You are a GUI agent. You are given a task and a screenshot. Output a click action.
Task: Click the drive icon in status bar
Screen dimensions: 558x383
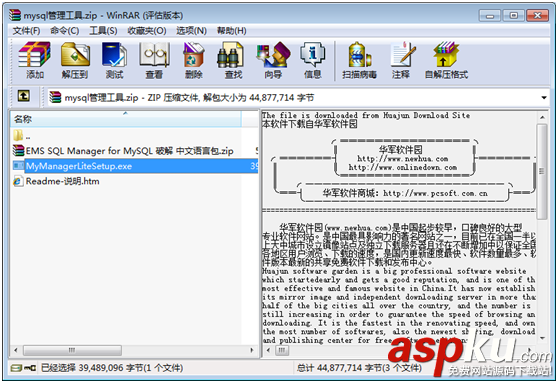tap(16, 368)
